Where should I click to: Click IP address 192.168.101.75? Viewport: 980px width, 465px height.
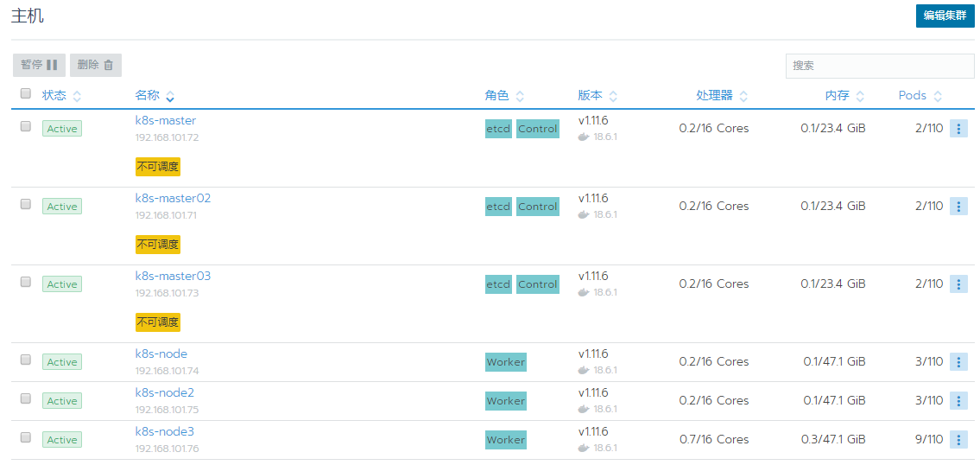pos(167,410)
